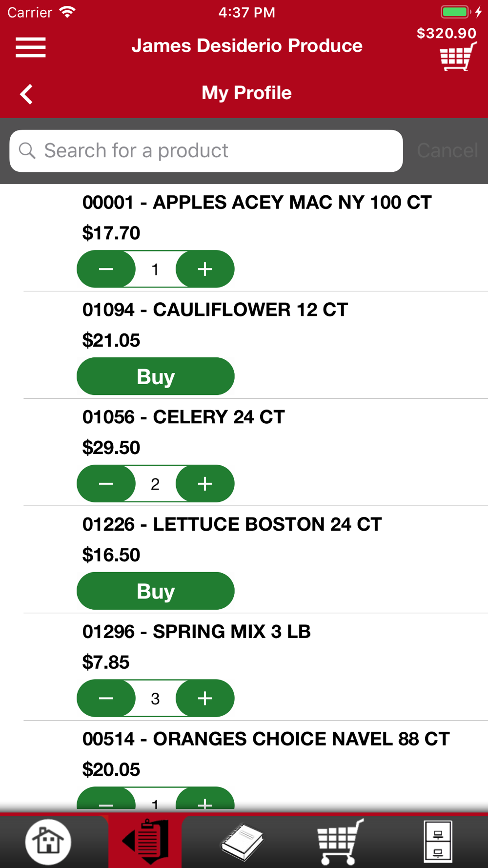Open the shopping cart tab at bottom

coord(340,841)
